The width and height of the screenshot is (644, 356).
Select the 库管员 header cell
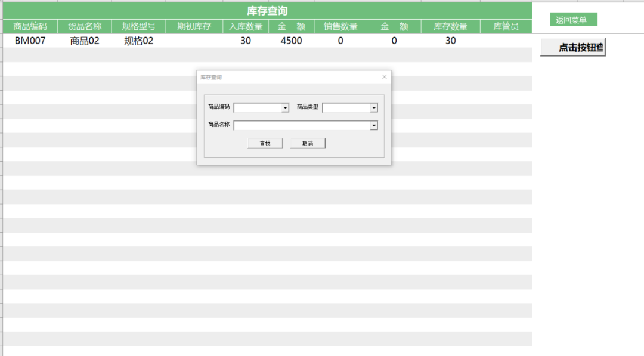point(506,27)
